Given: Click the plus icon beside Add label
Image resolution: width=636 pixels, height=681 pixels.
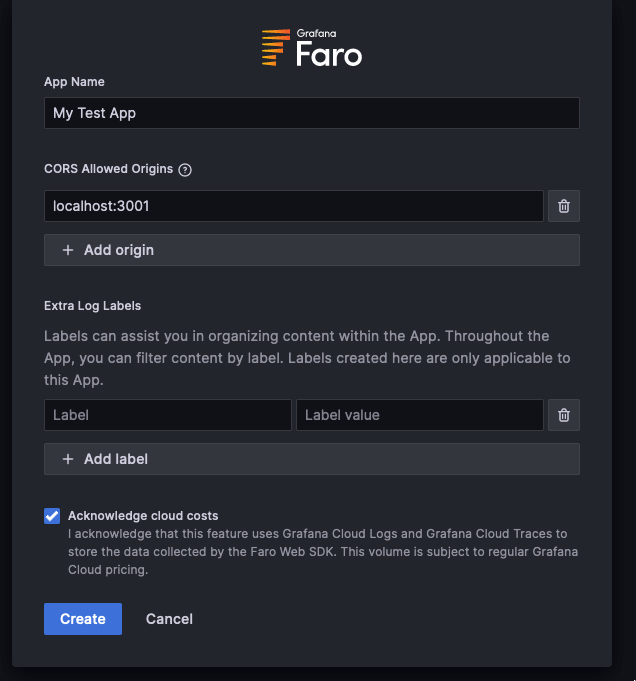Looking at the screenshot, I should (x=68, y=459).
